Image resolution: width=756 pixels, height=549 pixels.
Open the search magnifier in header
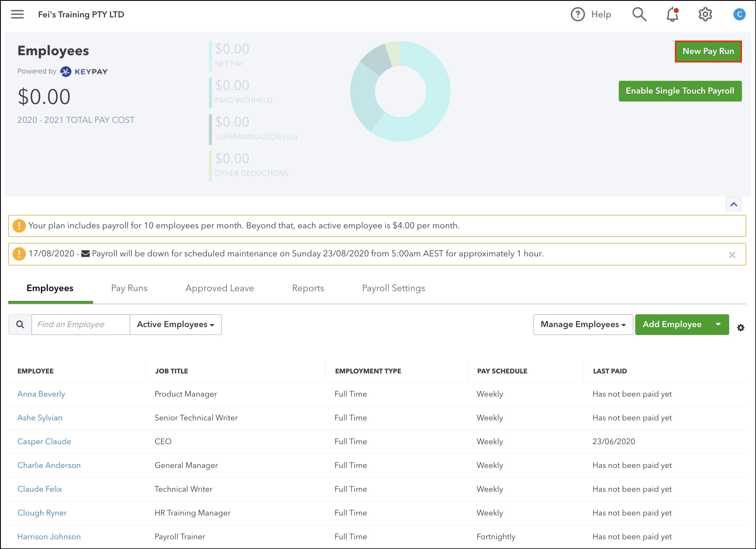[x=639, y=15]
